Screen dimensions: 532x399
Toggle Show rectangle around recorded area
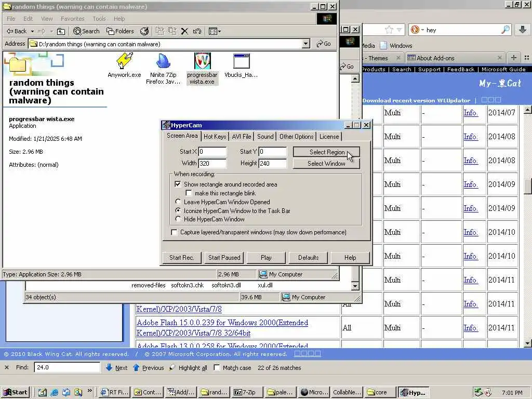pyautogui.click(x=178, y=184)
